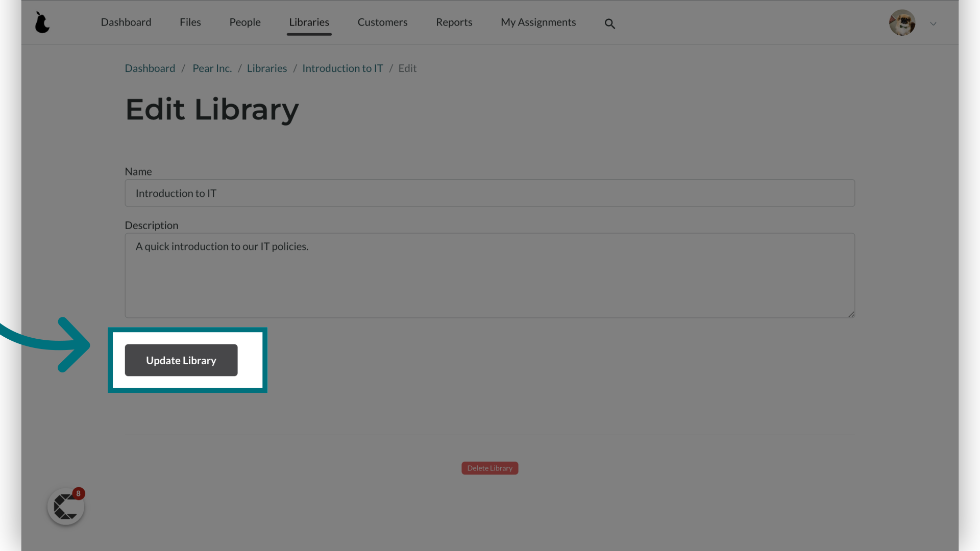The height and width of the screenshot is (551, 980).
Task: Click the Introduction to IT breadcrumb link
Action: click(342, 68)
